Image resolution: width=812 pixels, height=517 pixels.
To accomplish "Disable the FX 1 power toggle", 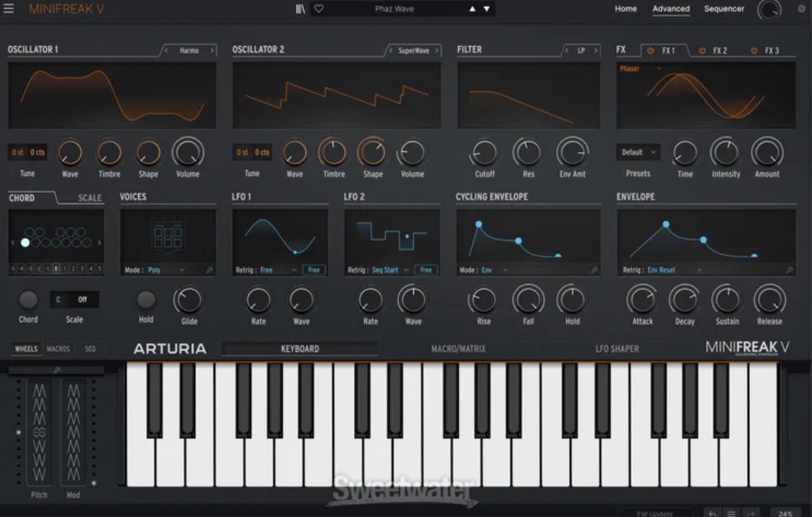I will click(651, 50).
